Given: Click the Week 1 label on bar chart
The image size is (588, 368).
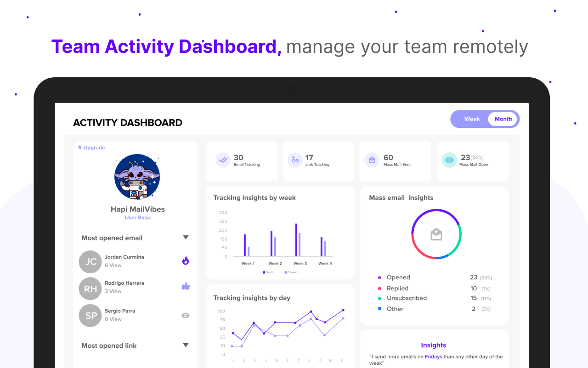Looking at the screenshot, I should [248, 264].
